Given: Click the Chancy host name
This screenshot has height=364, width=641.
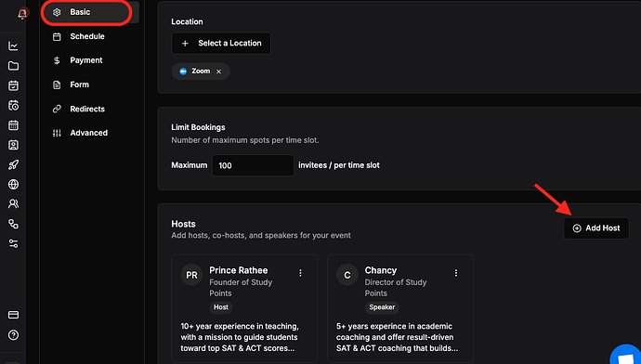Looking at the screenshot, I should 381,270.
